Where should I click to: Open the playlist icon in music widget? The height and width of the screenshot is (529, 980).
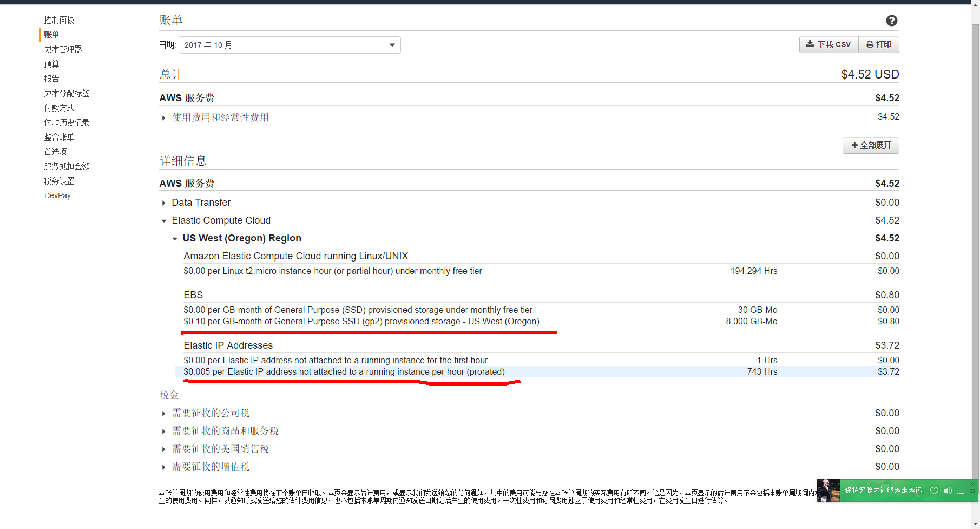(x=961, y=491)
